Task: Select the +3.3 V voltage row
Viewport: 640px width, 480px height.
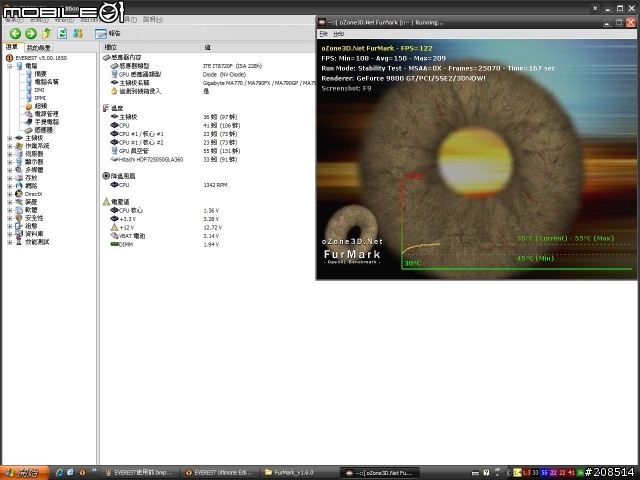Action: pos(208,219)
